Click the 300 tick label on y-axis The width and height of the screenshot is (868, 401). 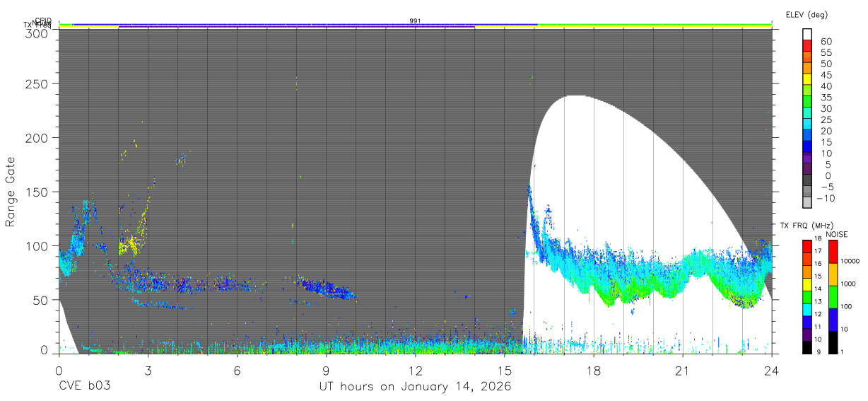pyautogui.click(x=37, y=33)
